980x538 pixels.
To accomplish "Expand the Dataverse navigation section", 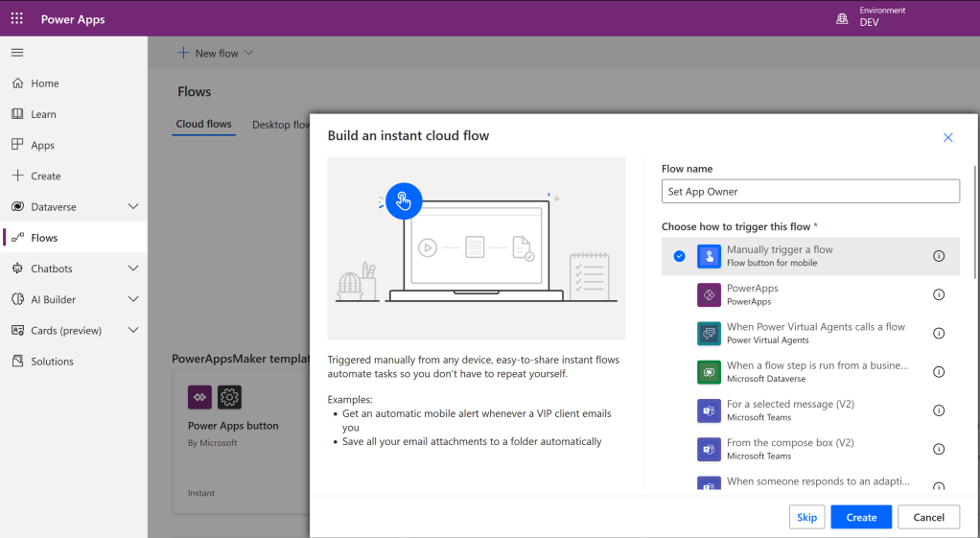I will coord(133,207).
